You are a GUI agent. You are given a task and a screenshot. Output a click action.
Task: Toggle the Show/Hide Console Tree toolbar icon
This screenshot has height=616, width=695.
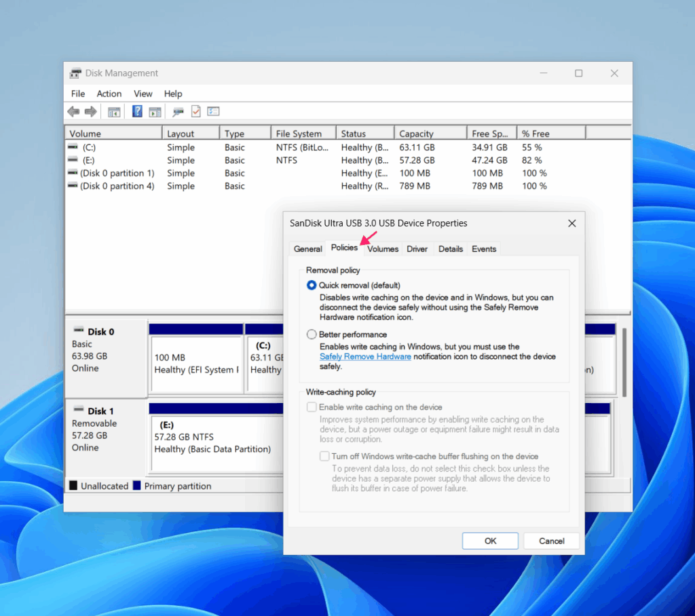pos(114,112)
